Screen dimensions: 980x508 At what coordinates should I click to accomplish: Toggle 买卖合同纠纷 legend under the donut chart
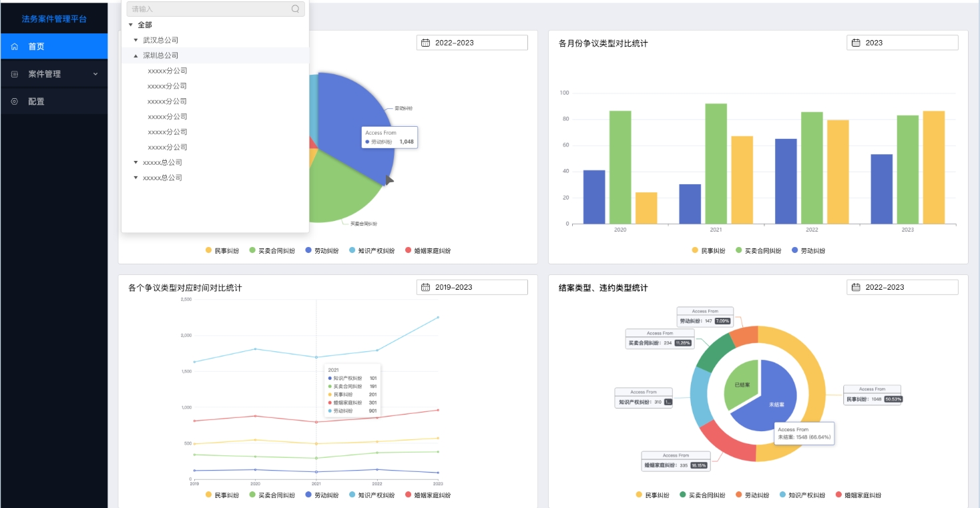pyautogui.click(x=702, y=495)
